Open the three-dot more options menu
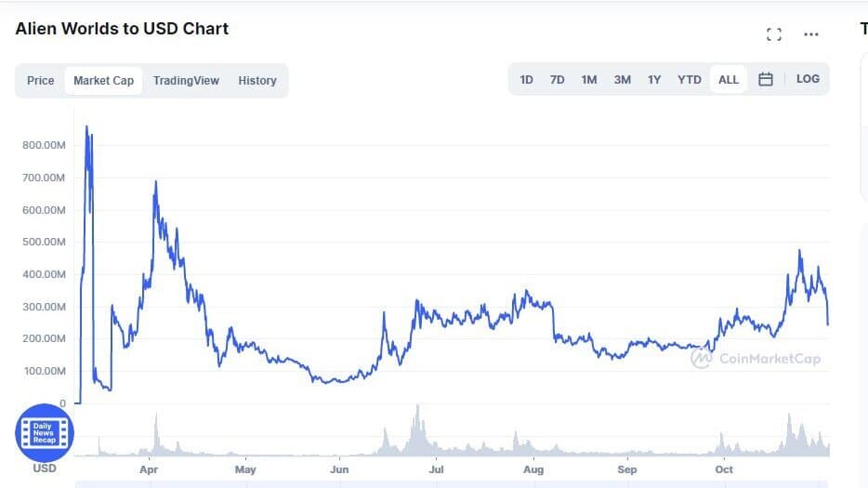The width and height of the screenshot is (868, 488). click(x=811, y=34)
